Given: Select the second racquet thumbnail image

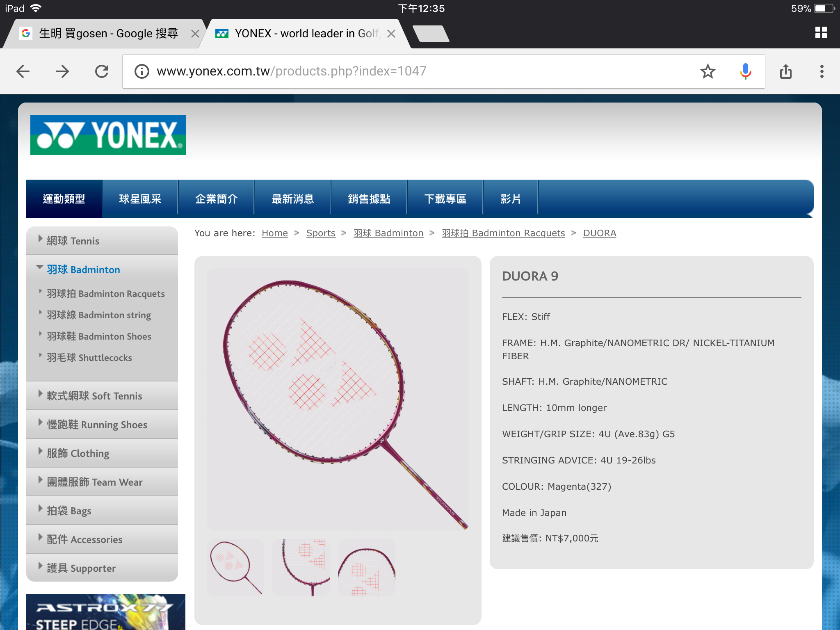Looking at the screenshot, I should 301,567.
